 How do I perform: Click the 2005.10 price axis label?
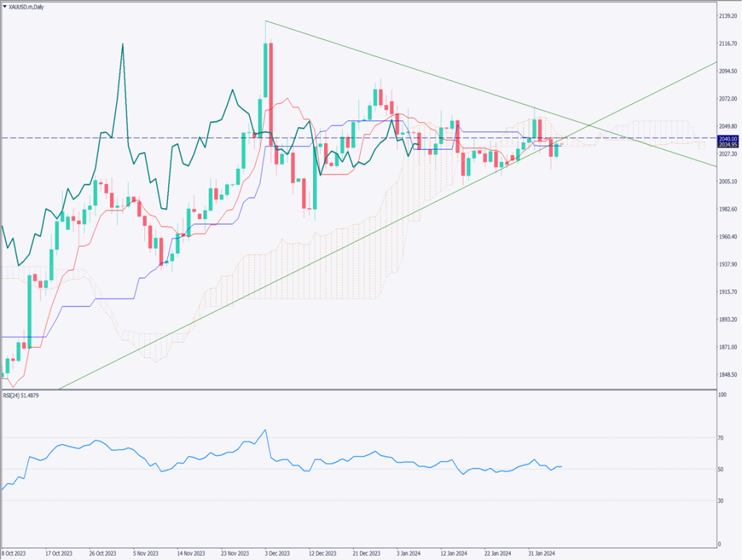click(728, 182)
